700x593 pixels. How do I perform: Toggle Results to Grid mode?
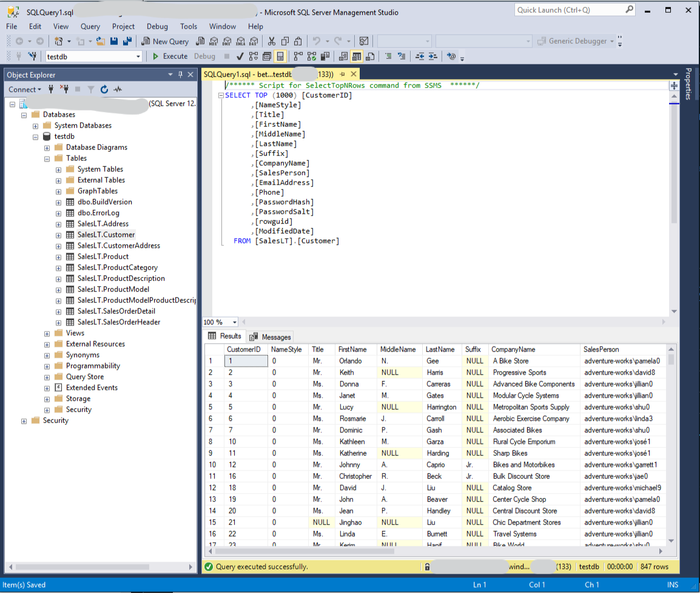356,56
